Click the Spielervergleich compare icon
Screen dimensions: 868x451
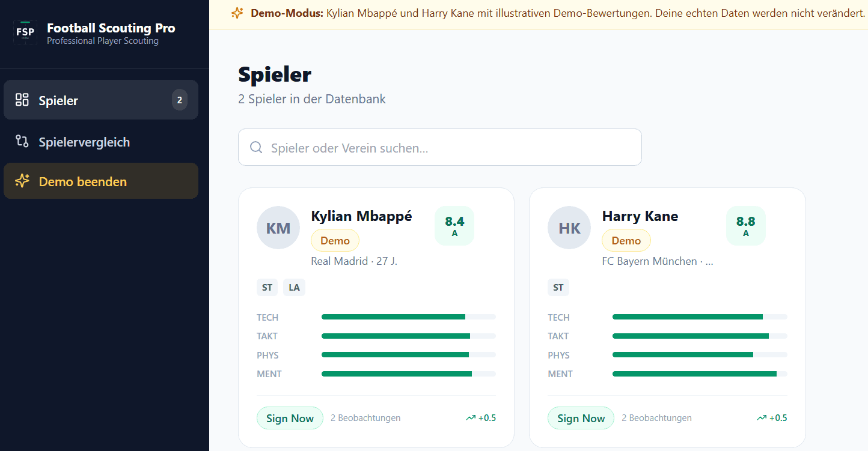(x=22, y=142)
